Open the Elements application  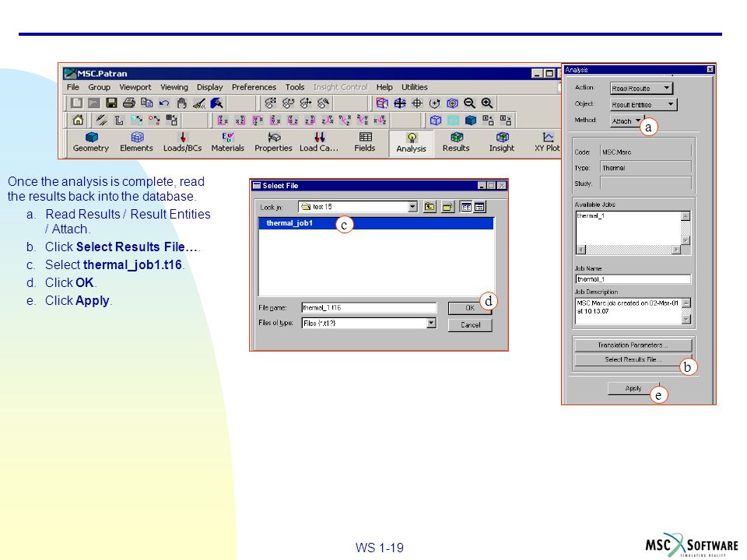click(x=137, y=142)
